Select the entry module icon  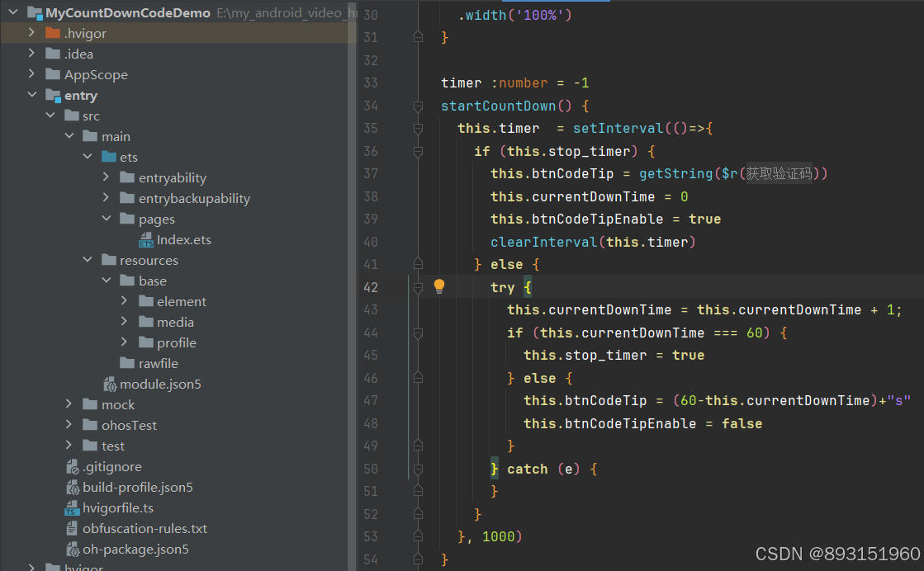(53, 95)
